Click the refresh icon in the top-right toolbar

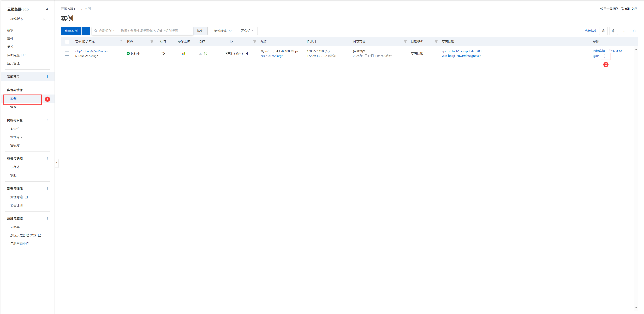(x=634, y=31)
